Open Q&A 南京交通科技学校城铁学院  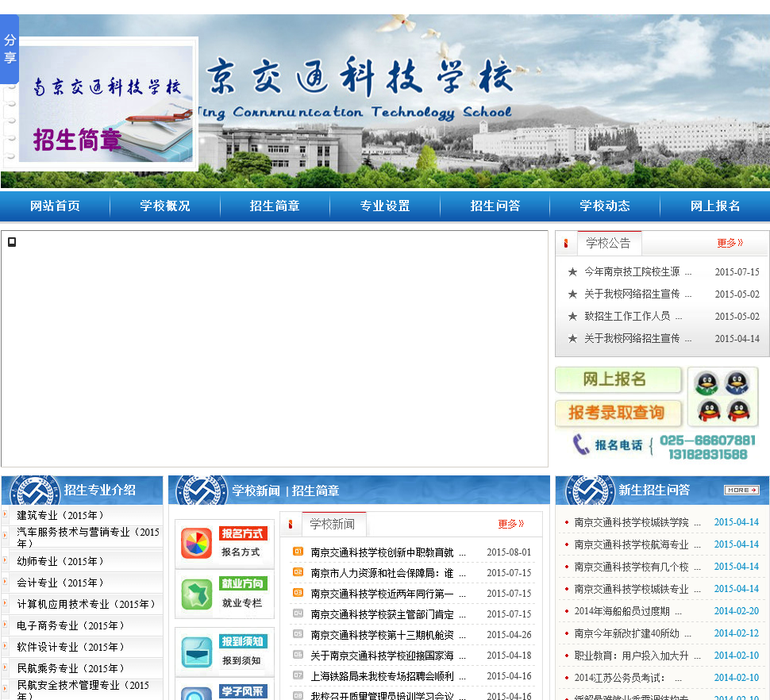[637, 522]
